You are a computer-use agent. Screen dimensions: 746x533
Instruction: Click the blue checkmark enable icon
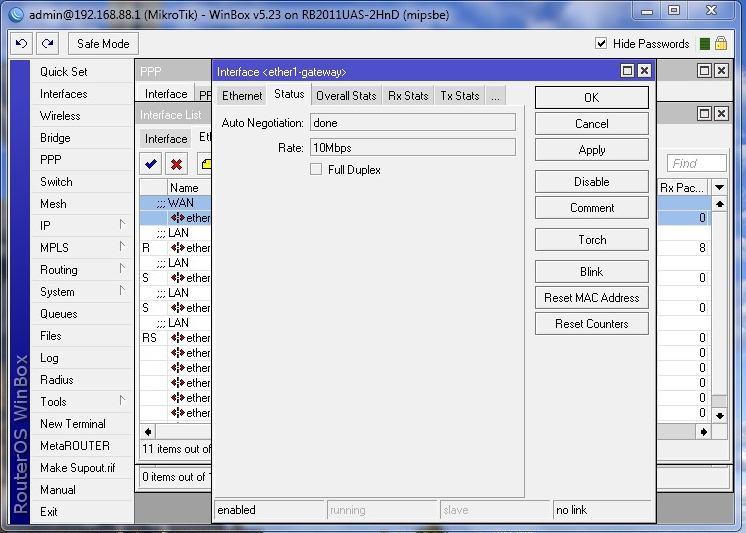point(151,164)
